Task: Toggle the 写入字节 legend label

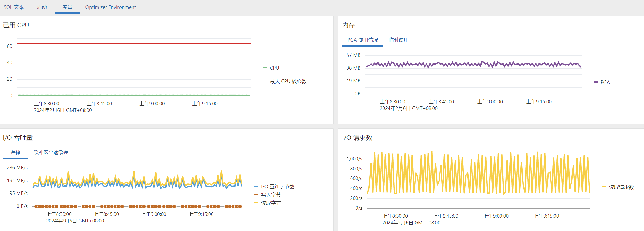Action: pos(271,195)
